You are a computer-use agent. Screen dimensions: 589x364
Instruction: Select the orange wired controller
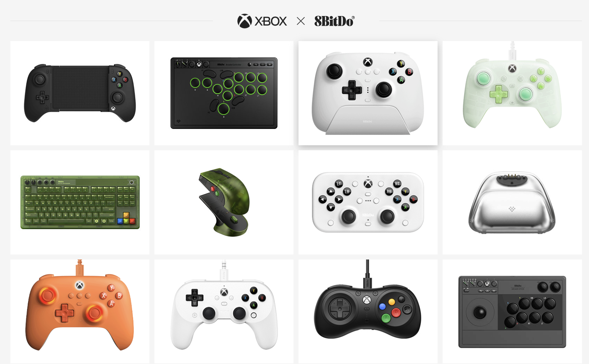click(80, 311)
